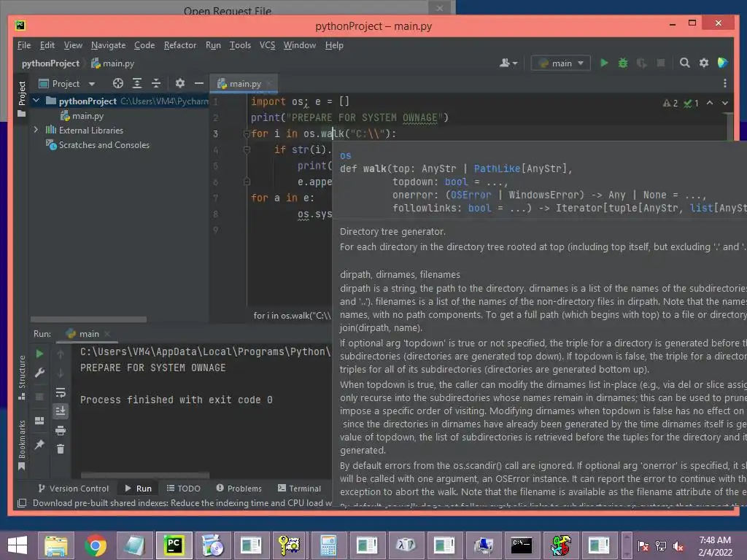
Task: Expand all icon in Project panel
Action: tap(136, 83)
